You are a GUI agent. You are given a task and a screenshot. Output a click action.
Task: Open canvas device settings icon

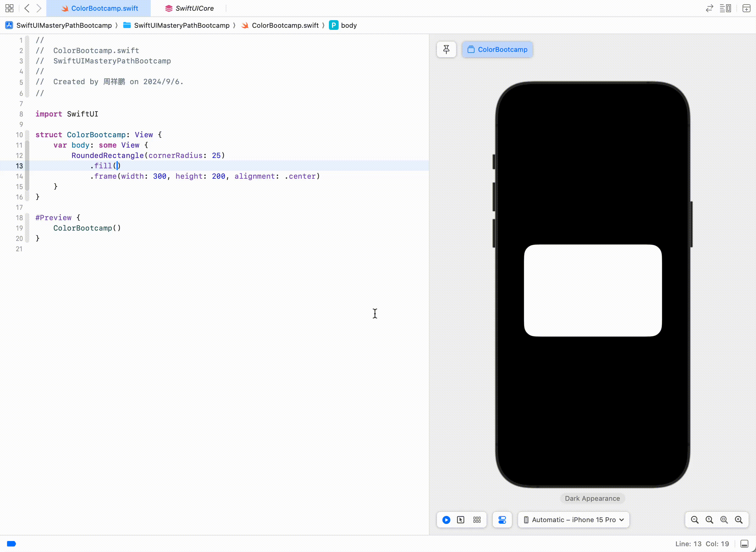click(x=502, y=520)
